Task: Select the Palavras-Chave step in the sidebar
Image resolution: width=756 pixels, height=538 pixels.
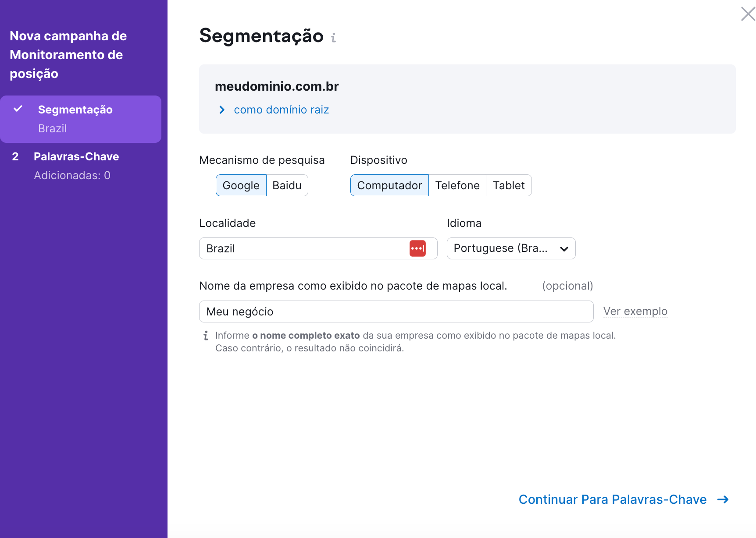Action: click(77, 156)
